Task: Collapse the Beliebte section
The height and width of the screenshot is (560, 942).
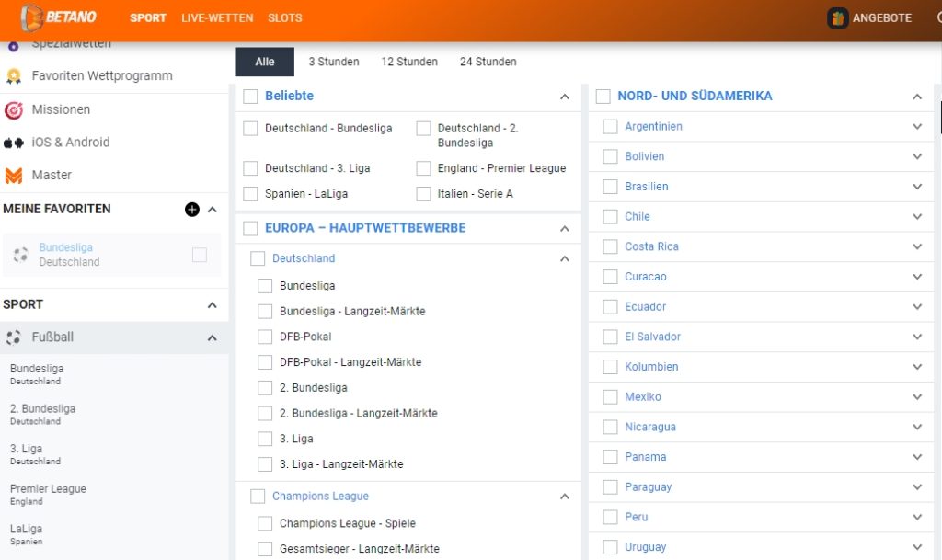Action: [x=564, y=97]
